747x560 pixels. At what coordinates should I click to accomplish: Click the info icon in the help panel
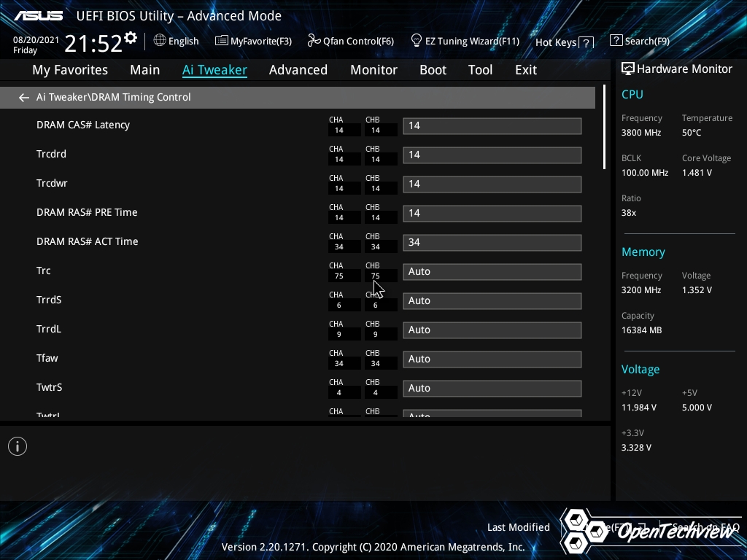18,446
